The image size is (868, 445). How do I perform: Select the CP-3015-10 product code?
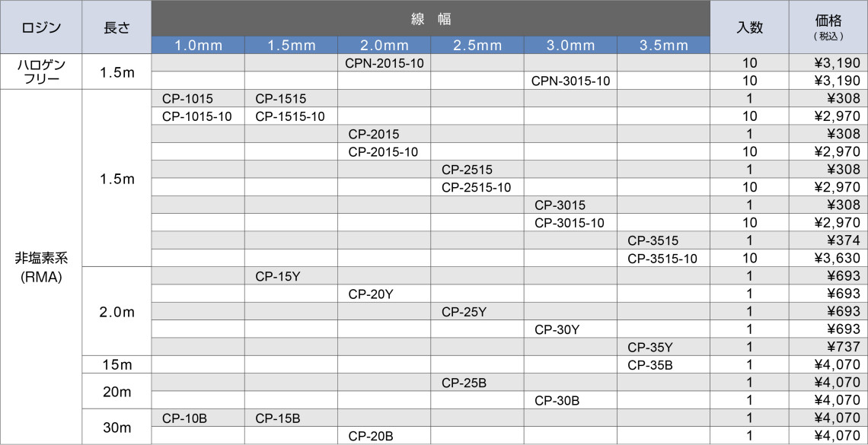tap(570, 223)
